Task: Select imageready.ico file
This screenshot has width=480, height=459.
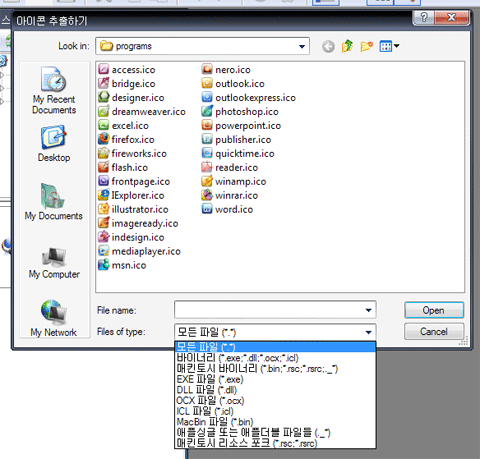Action: 138,223
